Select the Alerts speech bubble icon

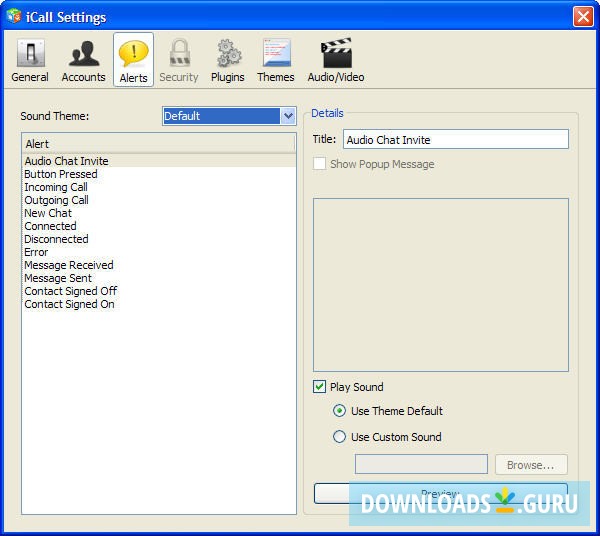coord(134,53)
